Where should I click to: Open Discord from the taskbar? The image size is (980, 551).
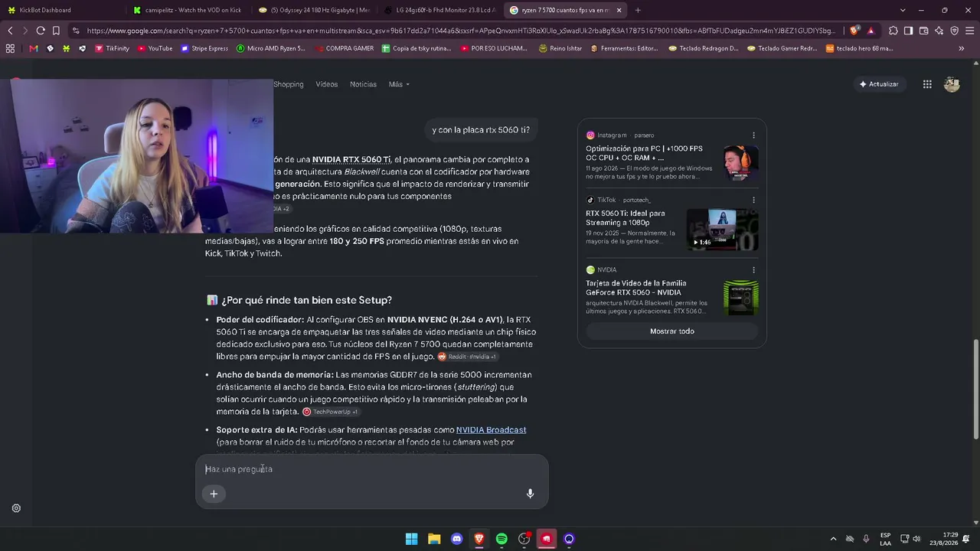(457, 539)
